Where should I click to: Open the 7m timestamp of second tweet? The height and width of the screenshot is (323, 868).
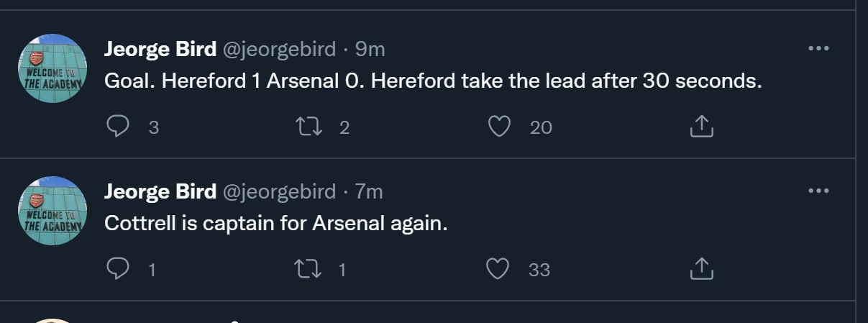click(x=369, y=191)
